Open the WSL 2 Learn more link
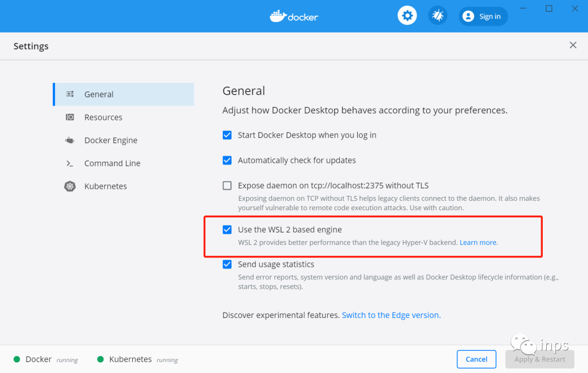 click(x=479, y=242)
